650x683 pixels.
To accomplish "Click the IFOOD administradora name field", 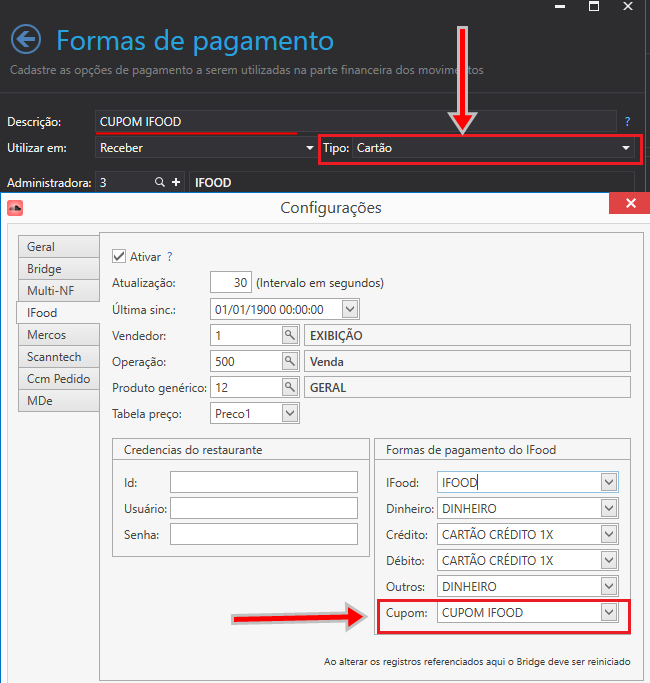I will (x=412, y=182).
